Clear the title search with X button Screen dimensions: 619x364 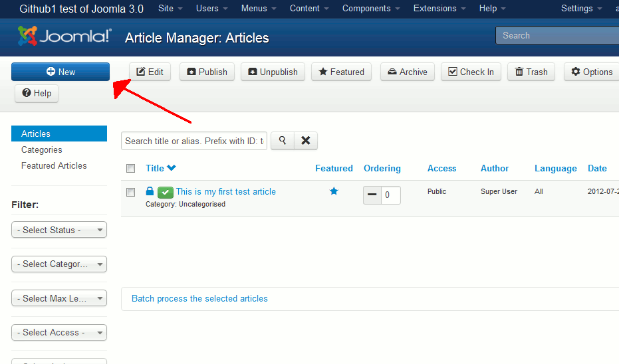click(x=306, y=141)
